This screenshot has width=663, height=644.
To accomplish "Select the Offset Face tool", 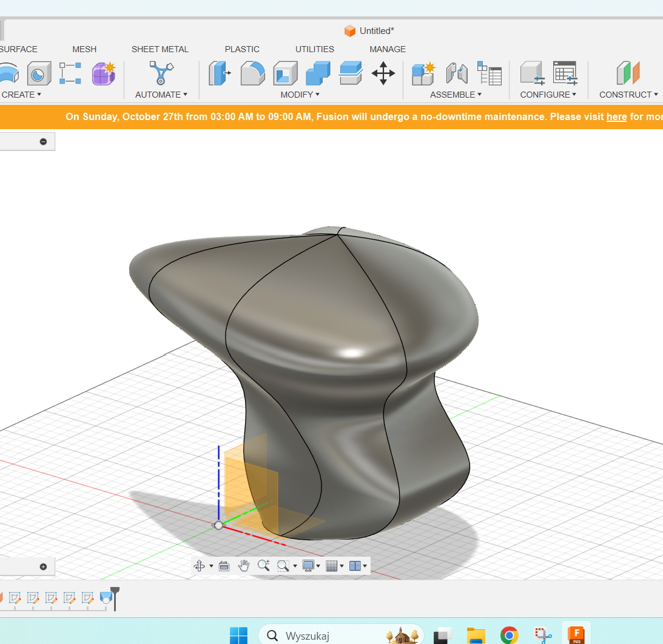I will click(351, 73).
